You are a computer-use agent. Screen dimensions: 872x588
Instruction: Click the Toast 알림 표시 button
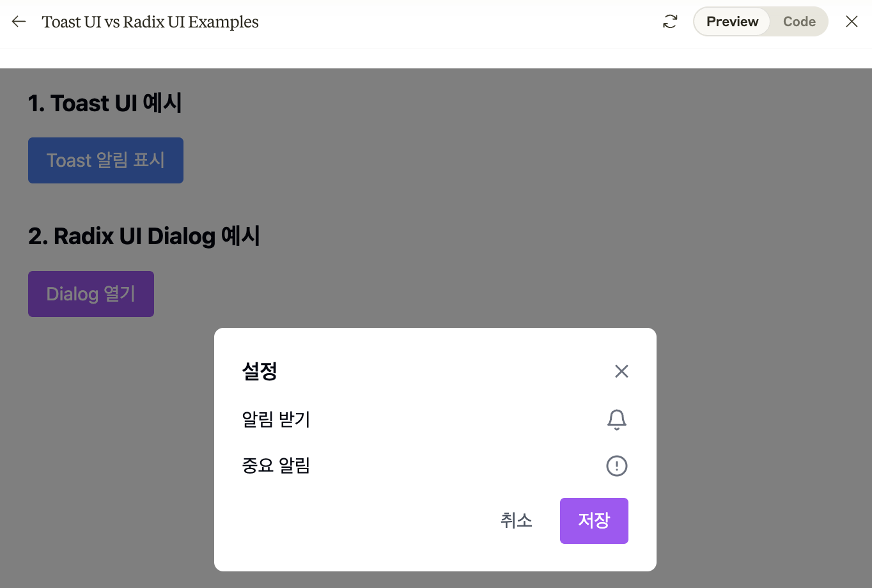point(105,160)
